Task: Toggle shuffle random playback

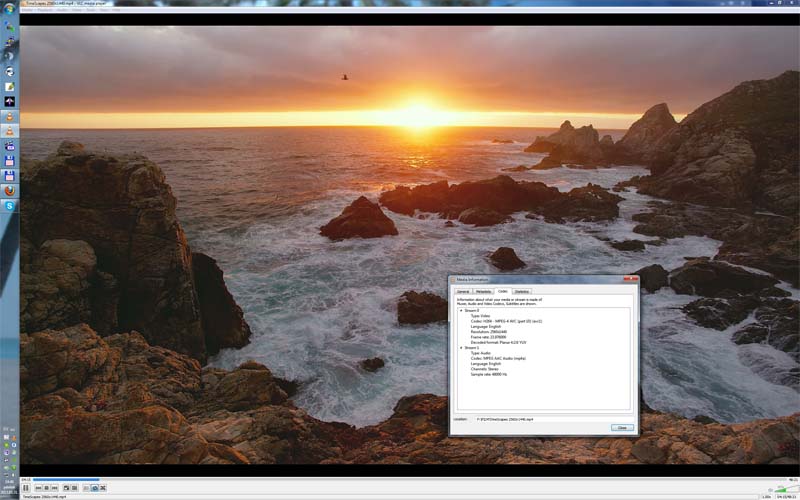Action: click(104, 488)
